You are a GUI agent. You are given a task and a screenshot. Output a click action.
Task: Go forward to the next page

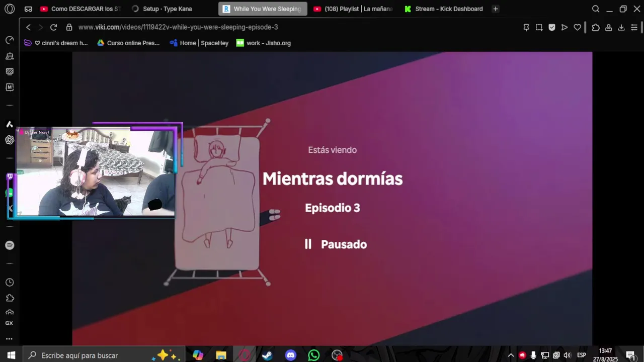point(41,27)
